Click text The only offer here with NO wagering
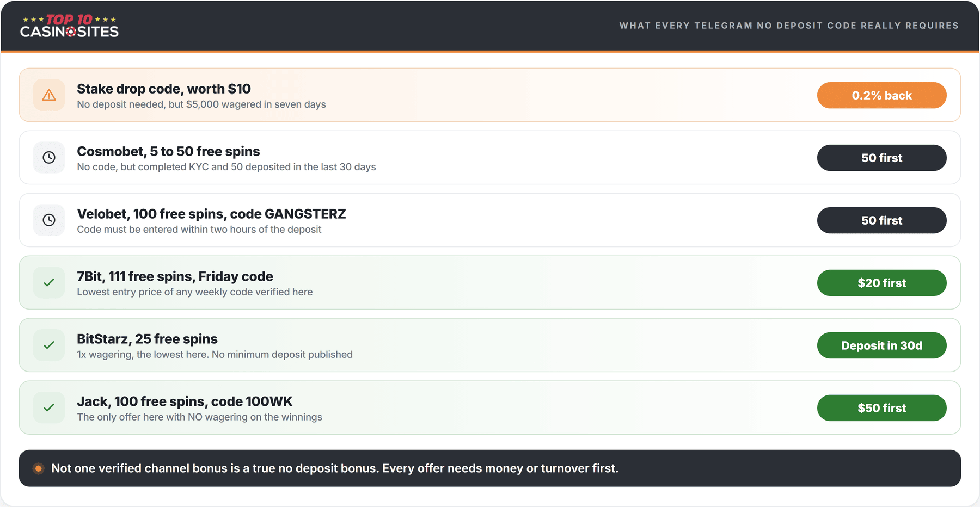This screenshot has height=507, width=980. 199,417
